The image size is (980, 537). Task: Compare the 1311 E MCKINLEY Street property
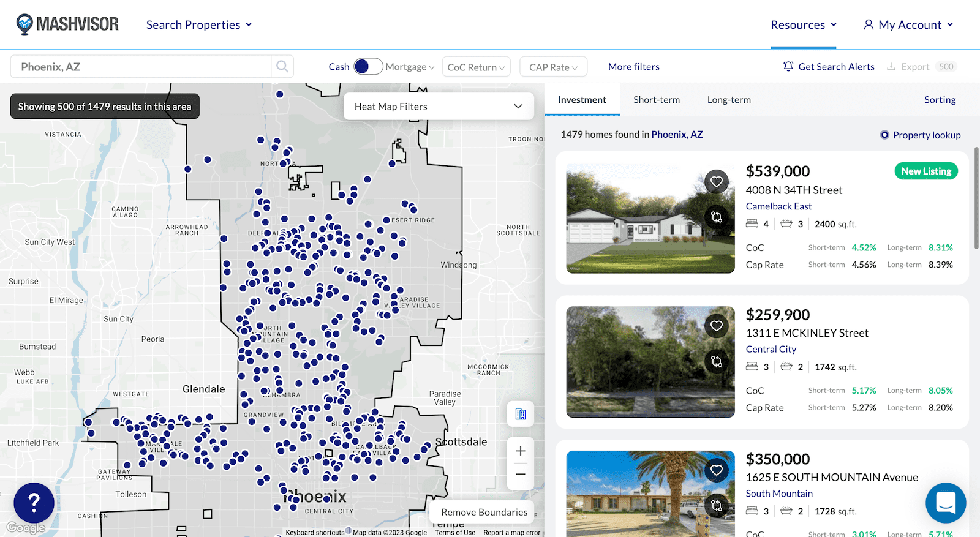pyautogui.click(x=717, y=361)
